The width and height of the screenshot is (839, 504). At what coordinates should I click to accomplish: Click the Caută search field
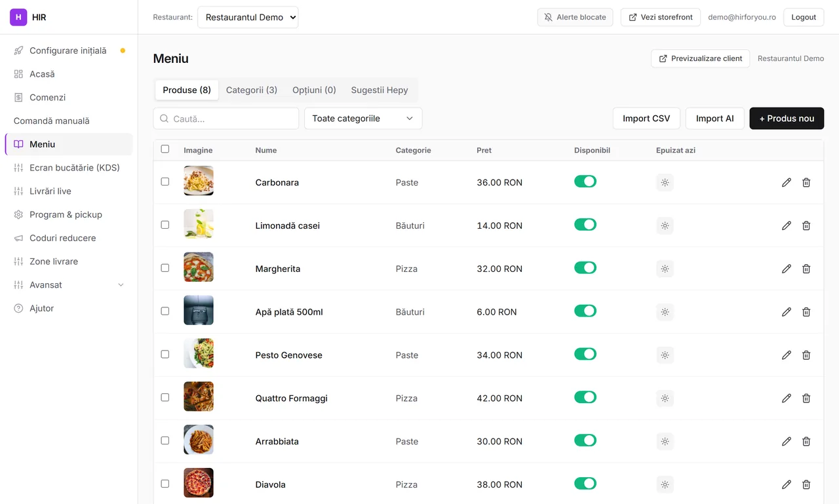(x=226, y=119)
